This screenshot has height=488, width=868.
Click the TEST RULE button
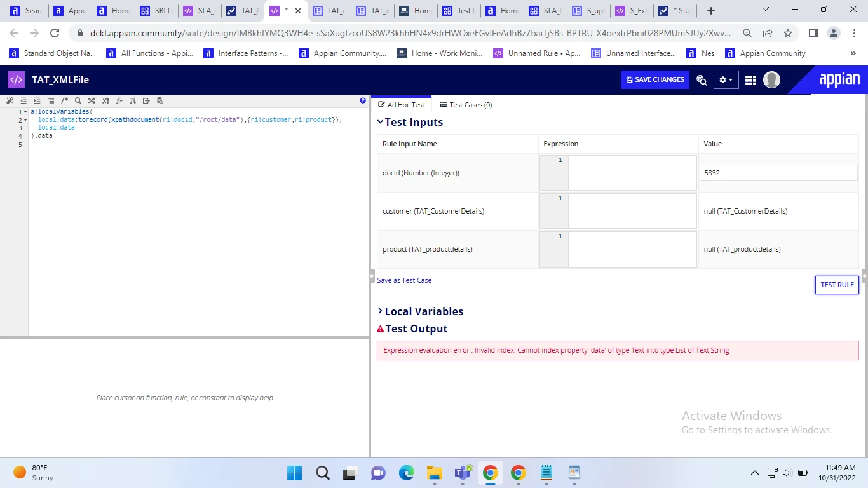[x=837, y=285]
